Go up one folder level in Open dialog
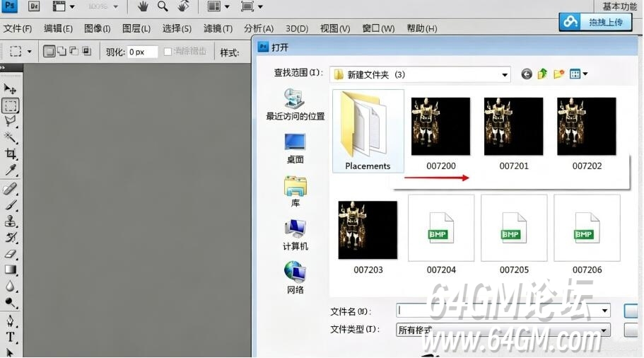 click(542, 74)
